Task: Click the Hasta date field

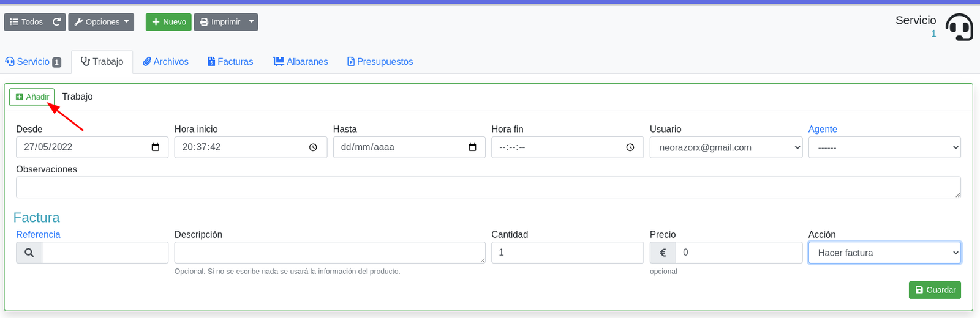Action: tap(409, 147)
